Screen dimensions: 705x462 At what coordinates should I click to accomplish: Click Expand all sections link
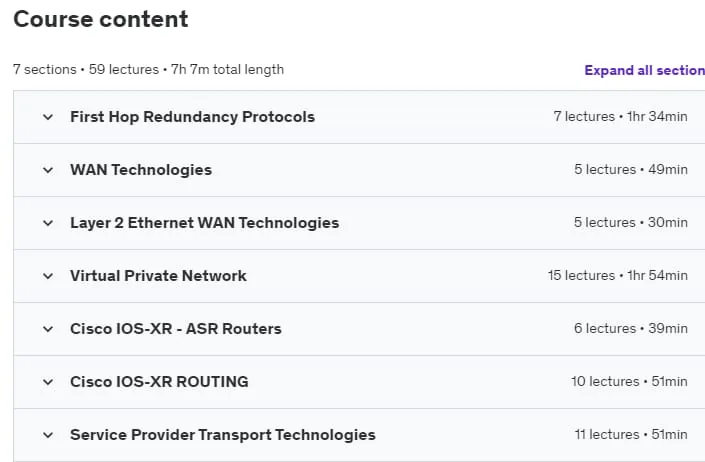click(x=645, y=70)
